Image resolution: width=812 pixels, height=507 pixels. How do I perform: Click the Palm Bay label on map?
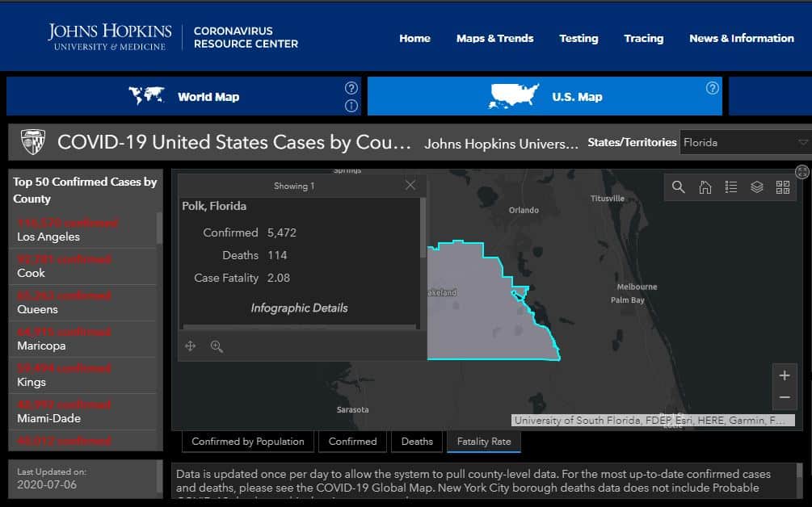(628, 300)
